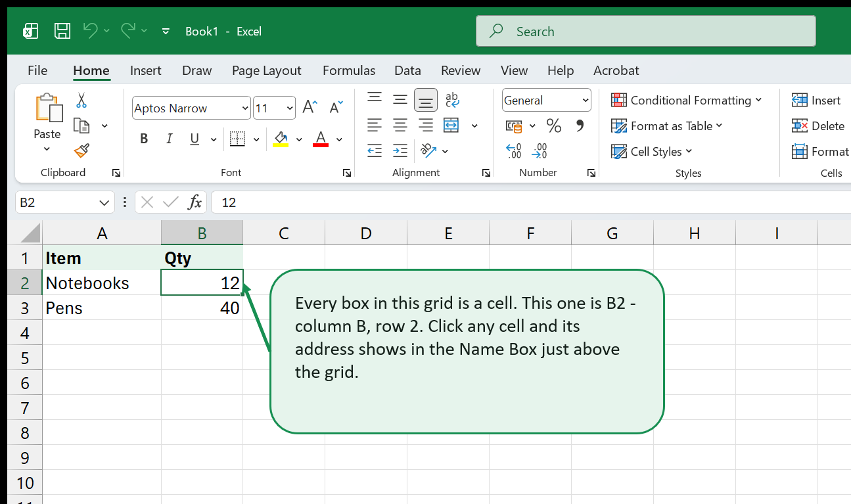Center text horizontally

point(400,125)
